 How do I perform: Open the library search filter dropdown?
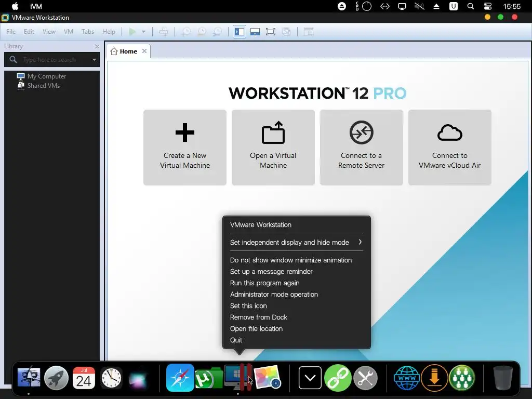(x=94, y=60)
